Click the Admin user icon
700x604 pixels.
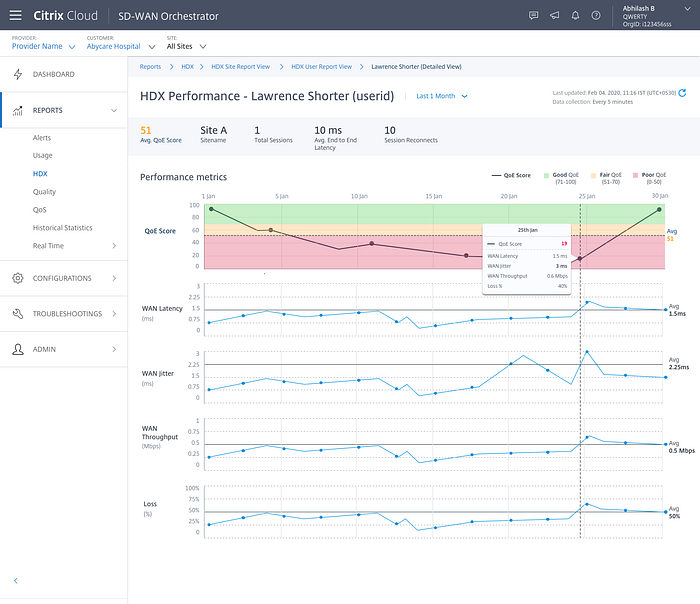pos(18,349)
